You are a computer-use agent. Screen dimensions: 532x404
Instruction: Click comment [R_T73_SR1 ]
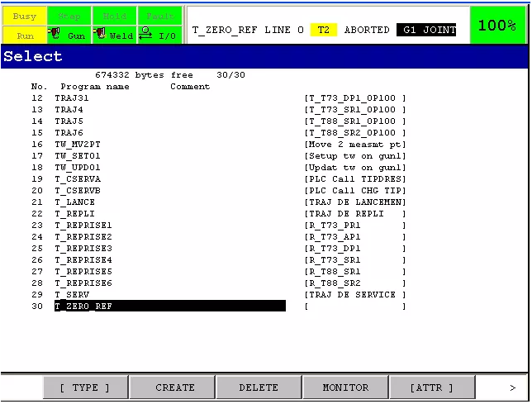click(355, 260)
